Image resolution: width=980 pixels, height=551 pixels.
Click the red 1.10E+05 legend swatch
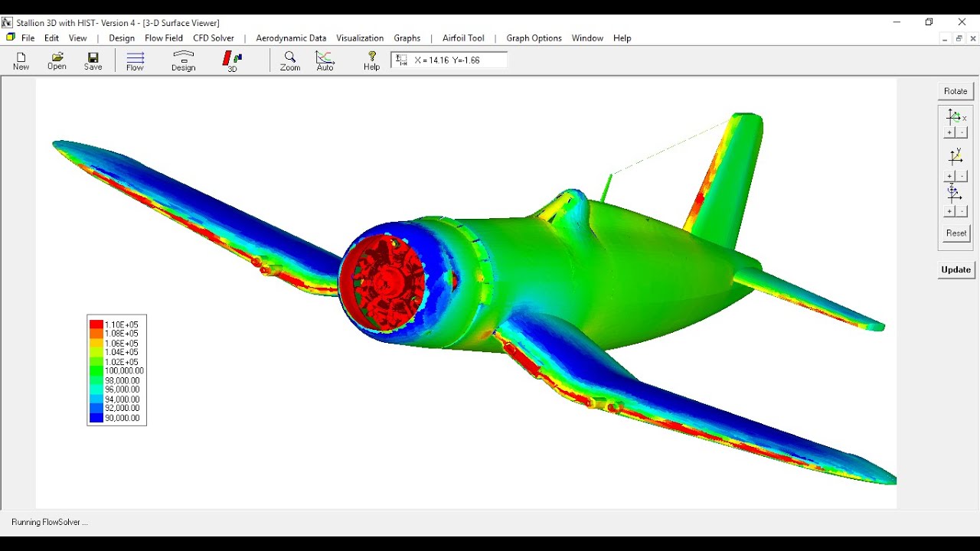(x=96, y=324)
